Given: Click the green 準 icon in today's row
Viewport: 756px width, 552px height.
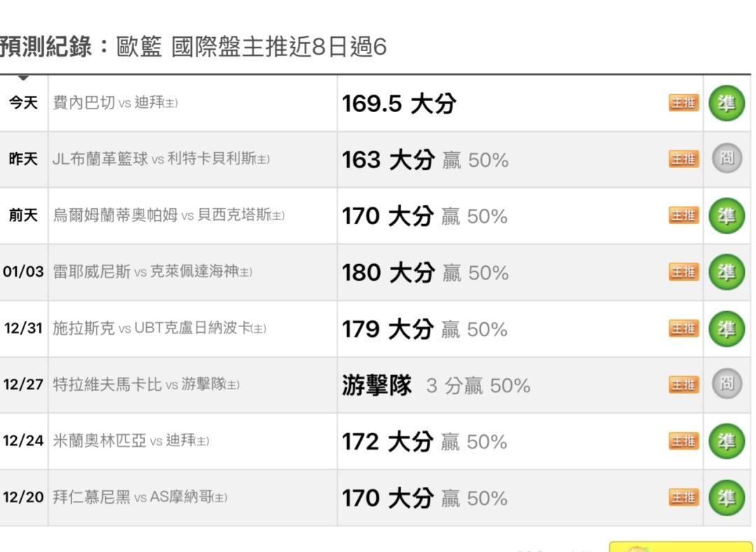Looking at the screenshot, I should pos(726,104).
